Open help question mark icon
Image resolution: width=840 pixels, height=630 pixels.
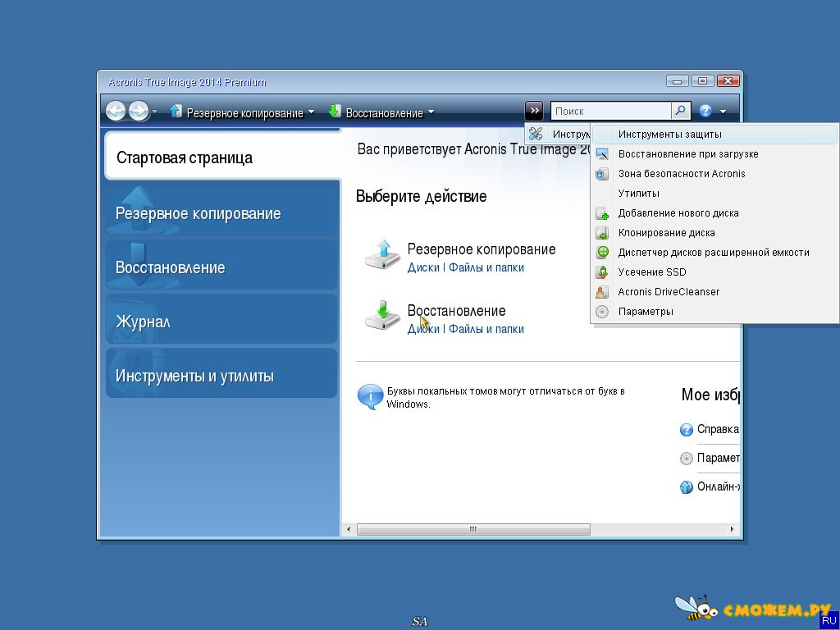705,111
